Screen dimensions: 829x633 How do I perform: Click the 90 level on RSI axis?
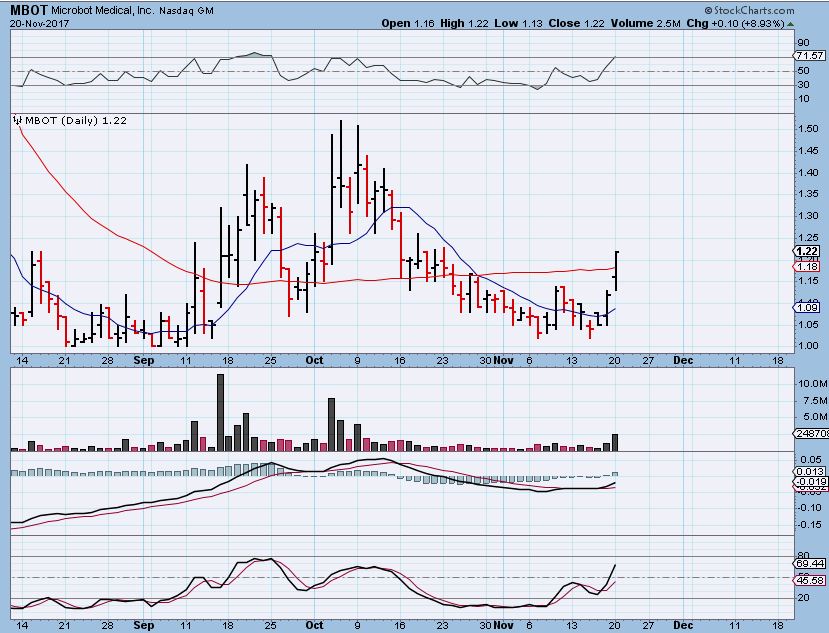(804, 43)
